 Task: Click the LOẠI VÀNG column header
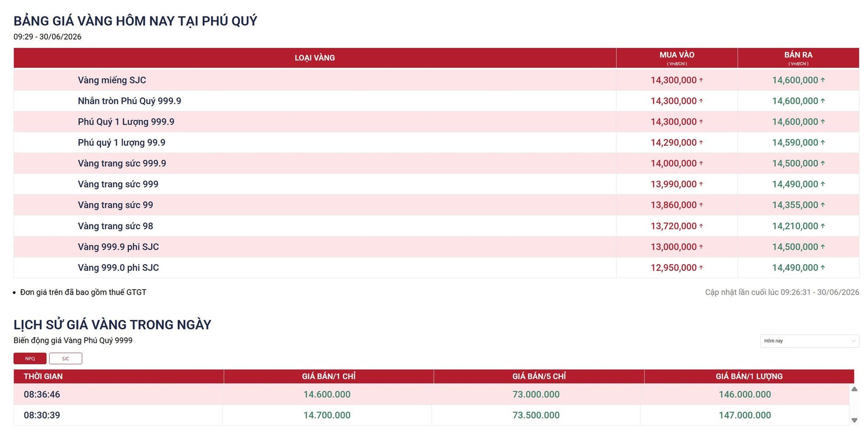pos(315,58)
